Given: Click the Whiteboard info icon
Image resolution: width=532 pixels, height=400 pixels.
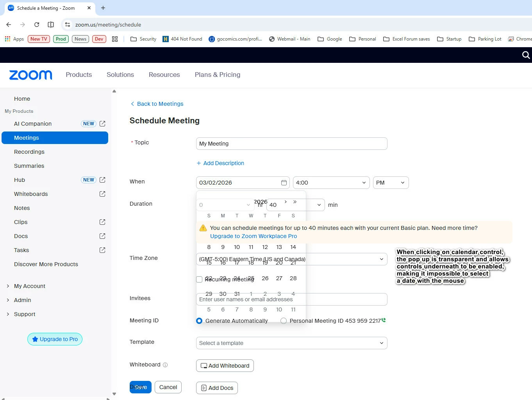Looking at the screenshot, I should tap(165, 365).
